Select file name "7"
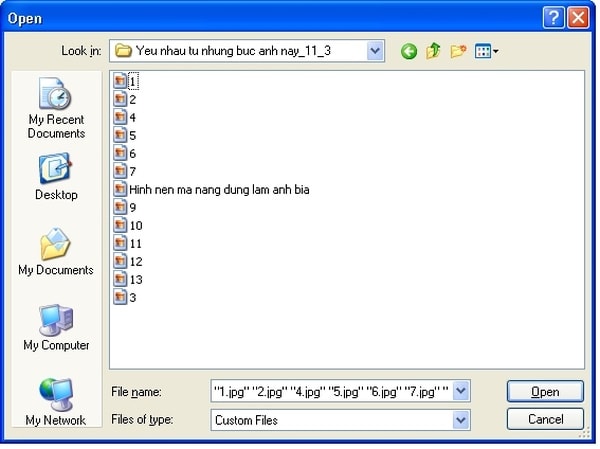Screen dimensions: 600x449 [x=132, y=171]
